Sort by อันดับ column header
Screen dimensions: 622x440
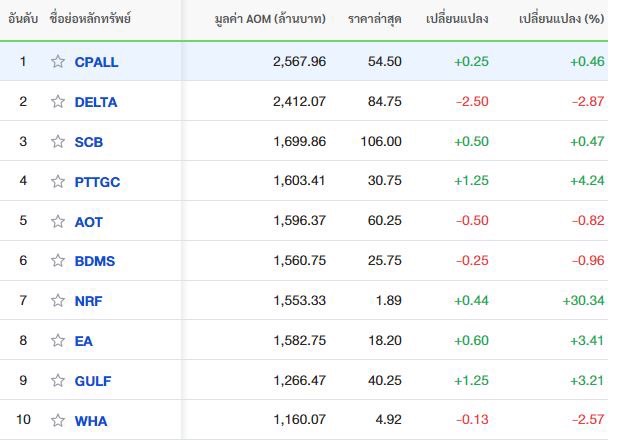pos(23,18)
